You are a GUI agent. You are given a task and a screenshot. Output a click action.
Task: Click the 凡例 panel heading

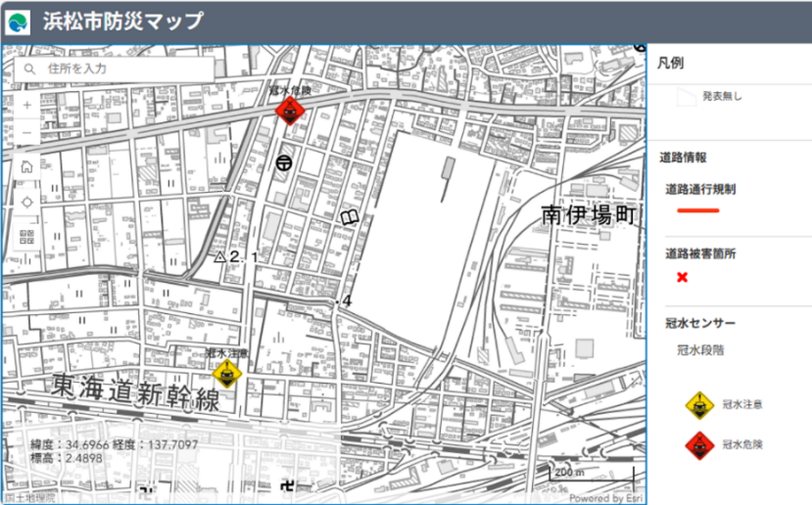click(671, 63)
